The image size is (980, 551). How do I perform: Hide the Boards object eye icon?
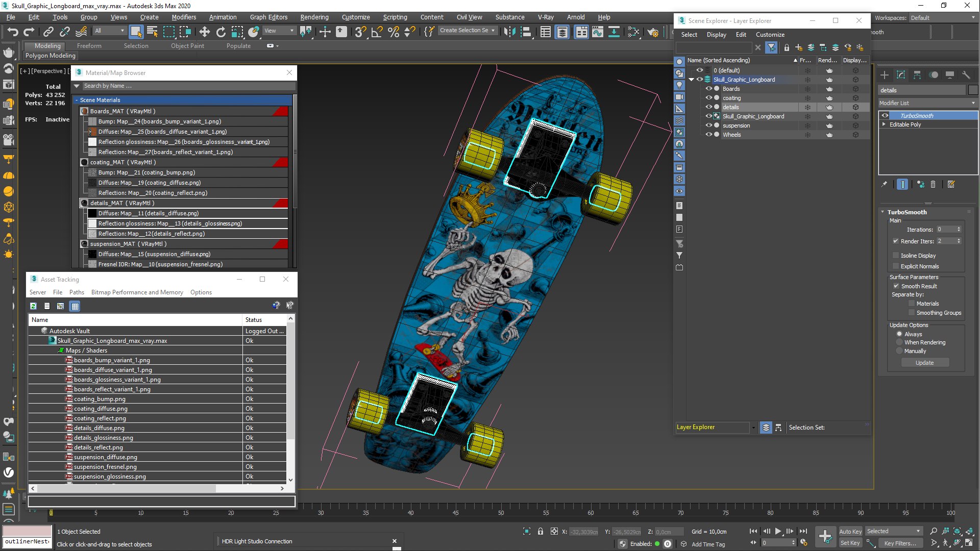coord(708,89)
